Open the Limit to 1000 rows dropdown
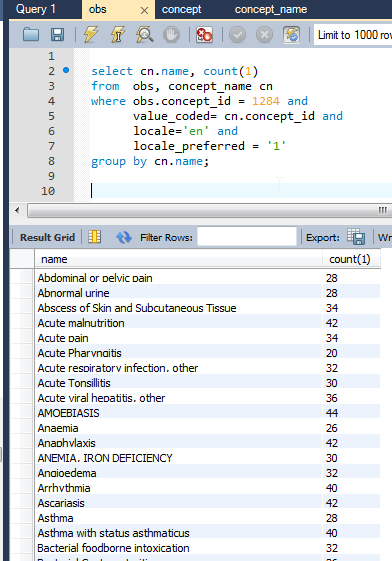Viewport: 392px width, 561px height. [353, 35]
